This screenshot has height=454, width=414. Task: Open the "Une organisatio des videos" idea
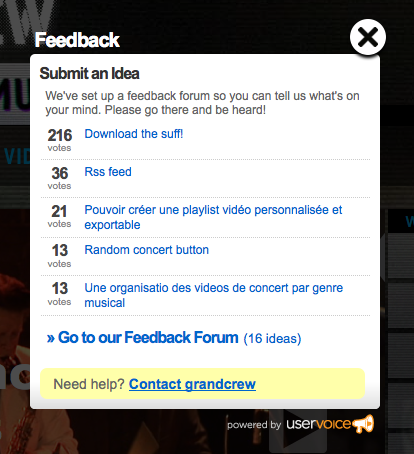[x=214, y=295]
